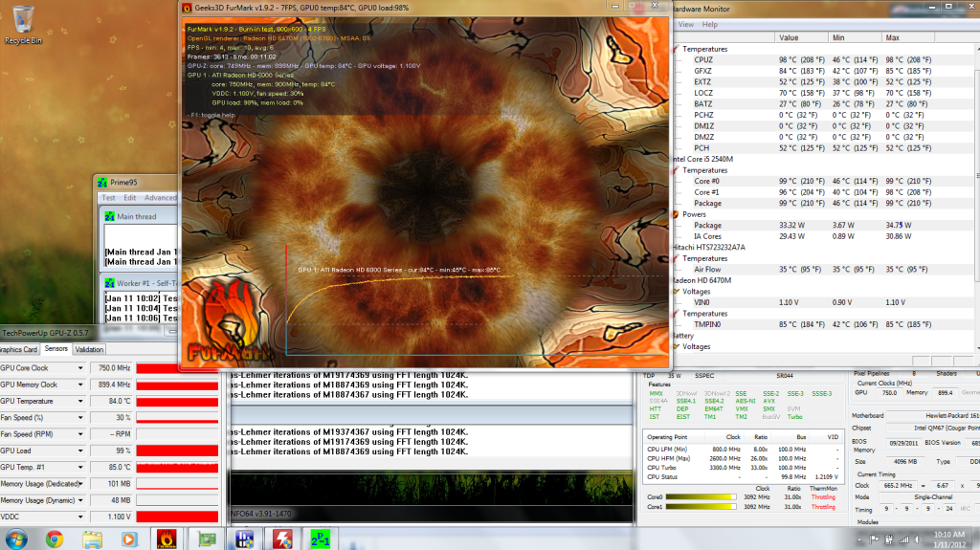980x550 pixels.
Task: Click HWMonitor Value column header
Action: (x=801, y=37)
